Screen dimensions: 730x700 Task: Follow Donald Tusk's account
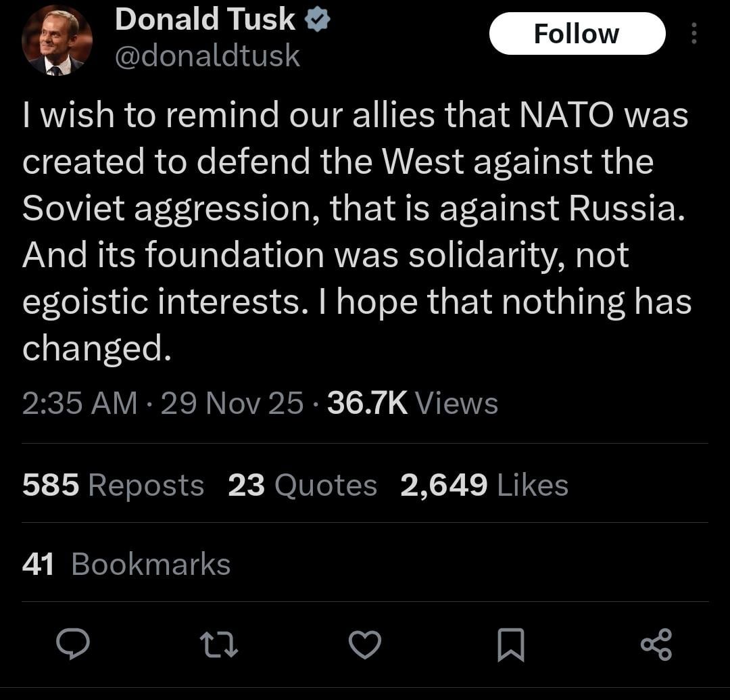(x=576, y=34)
